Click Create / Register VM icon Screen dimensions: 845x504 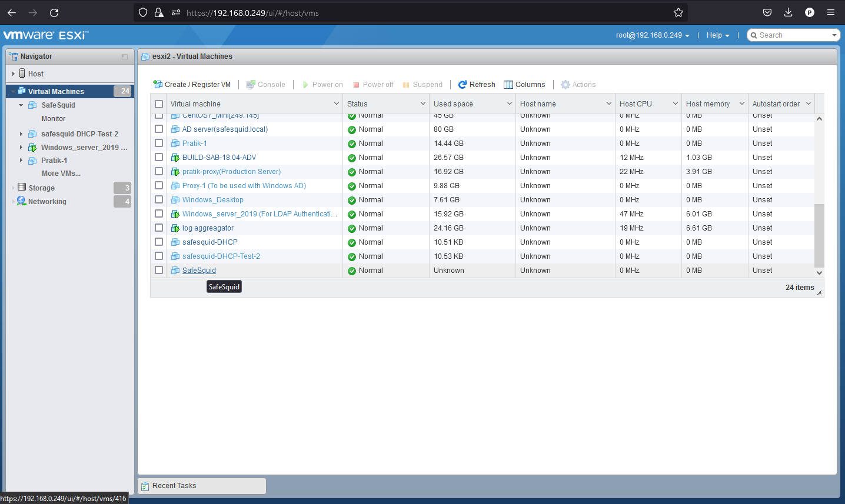pos(158,85)
